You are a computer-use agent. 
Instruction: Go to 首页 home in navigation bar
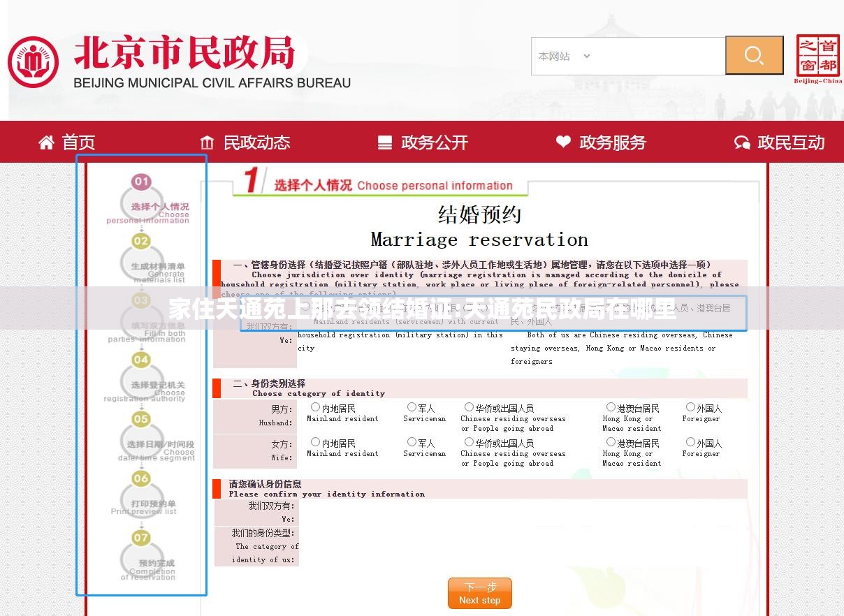point(67,142)
